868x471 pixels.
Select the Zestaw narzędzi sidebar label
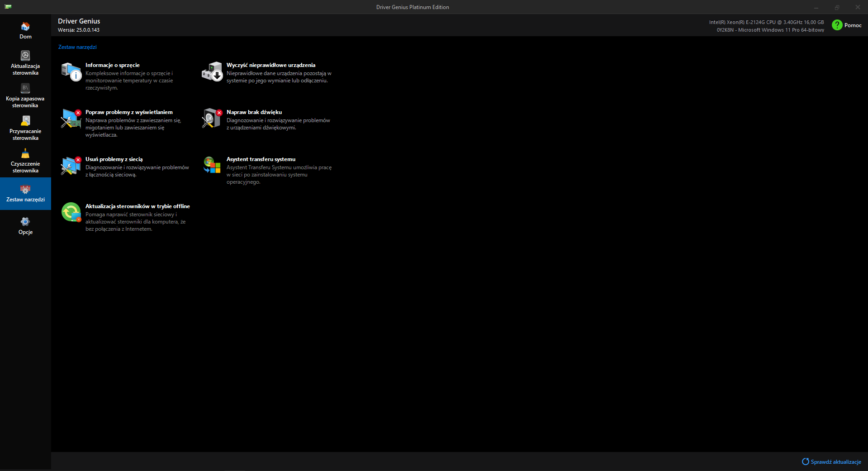click(x=25, y=200)
